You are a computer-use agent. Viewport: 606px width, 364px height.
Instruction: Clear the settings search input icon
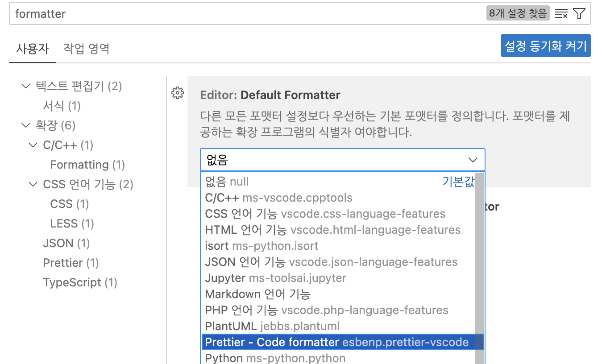pos(561,14)
